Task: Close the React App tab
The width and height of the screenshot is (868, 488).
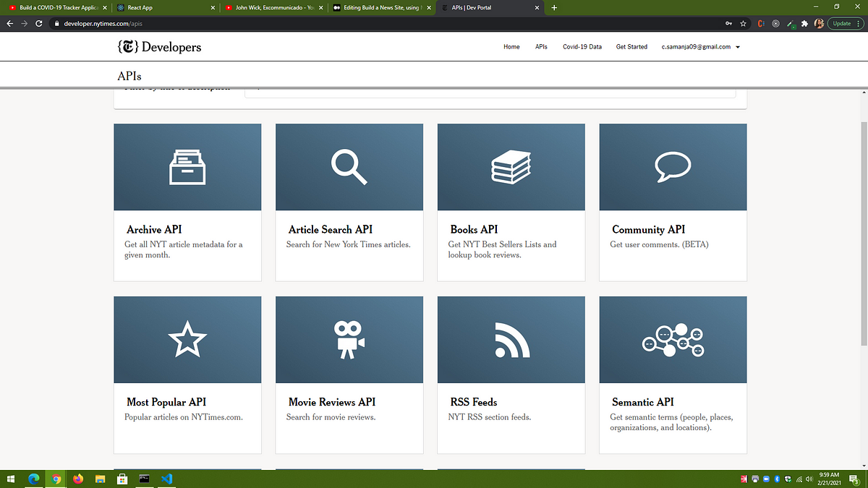Action: [212, 7]
